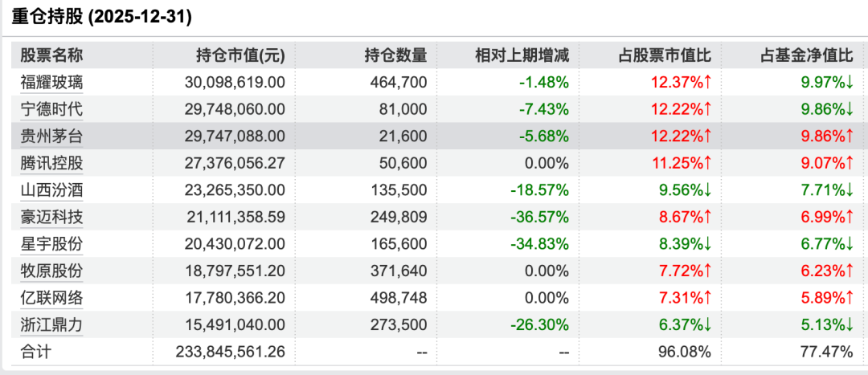Click the 星宇股份 stock link
The width and height of the screenshot is (868, 375).
click(x=51, y=244)
